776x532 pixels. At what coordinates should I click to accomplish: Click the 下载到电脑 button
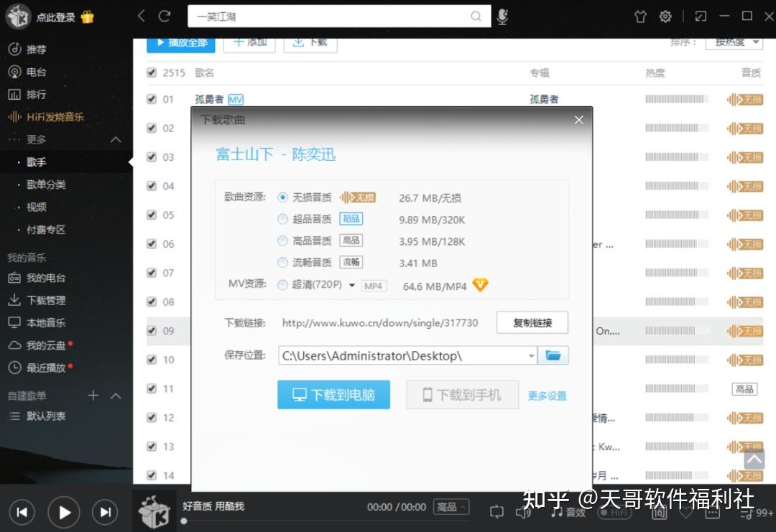333,395
